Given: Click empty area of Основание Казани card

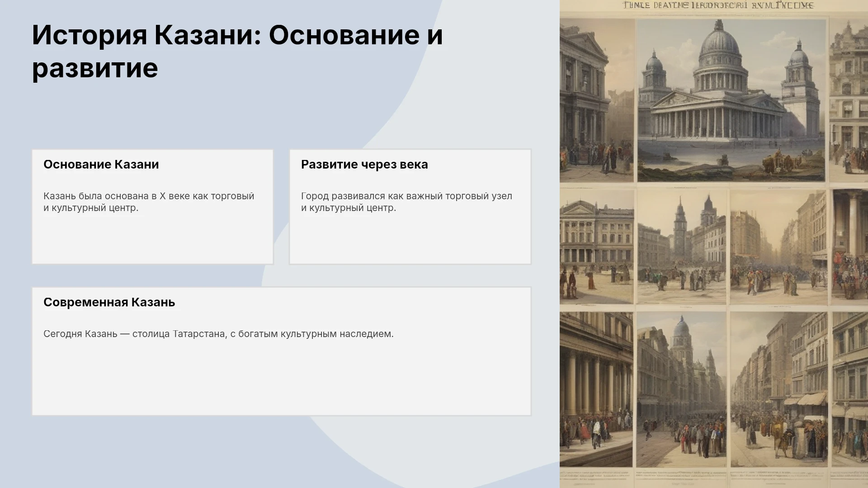Looking at the screenshot, I should click(x=152, y=239).
